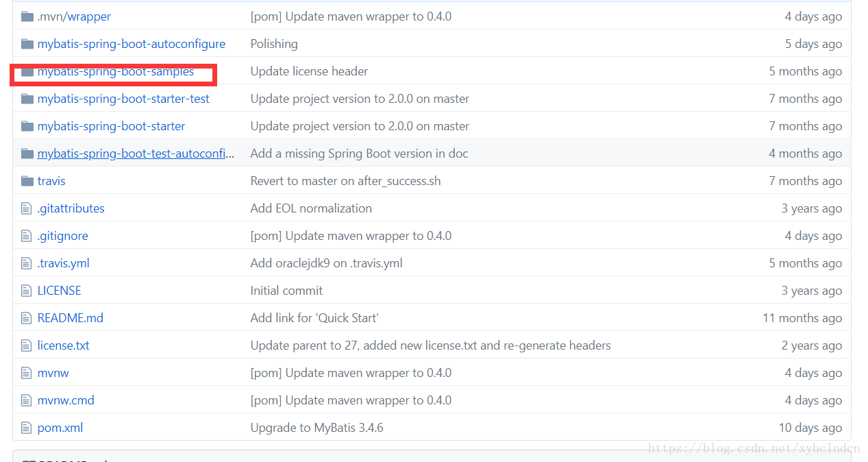Open the license.txt file

click(64, 345)
